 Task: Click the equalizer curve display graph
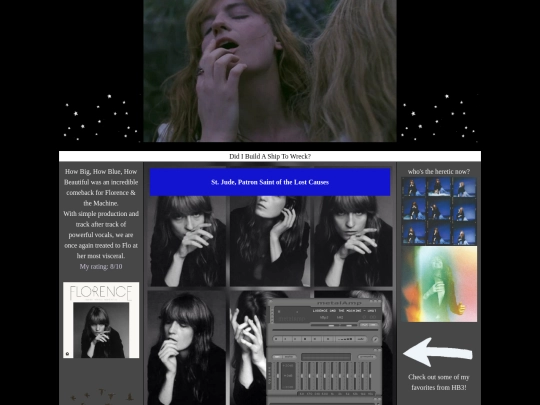[x=326, y=357]
